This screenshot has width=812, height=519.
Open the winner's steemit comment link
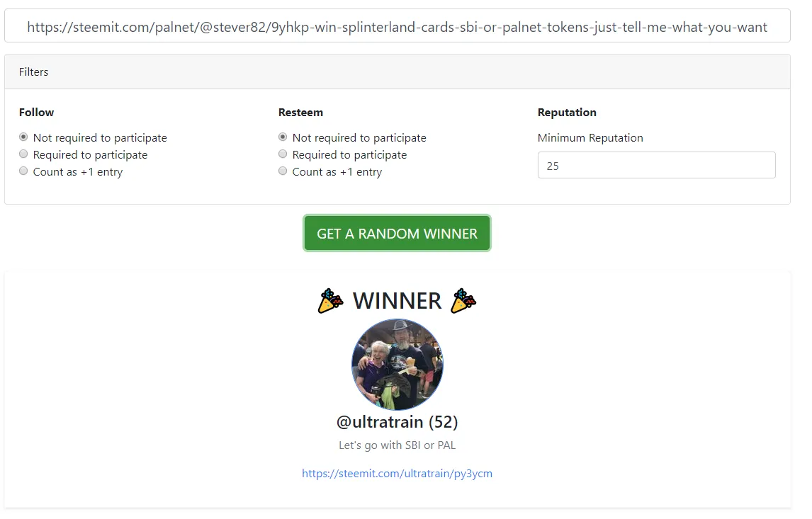[x=397, y=473]
